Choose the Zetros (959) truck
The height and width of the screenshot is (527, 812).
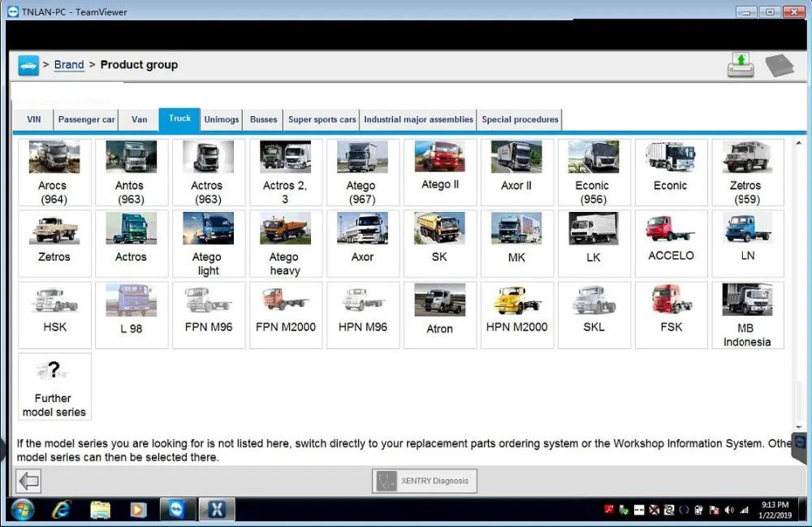748,172
